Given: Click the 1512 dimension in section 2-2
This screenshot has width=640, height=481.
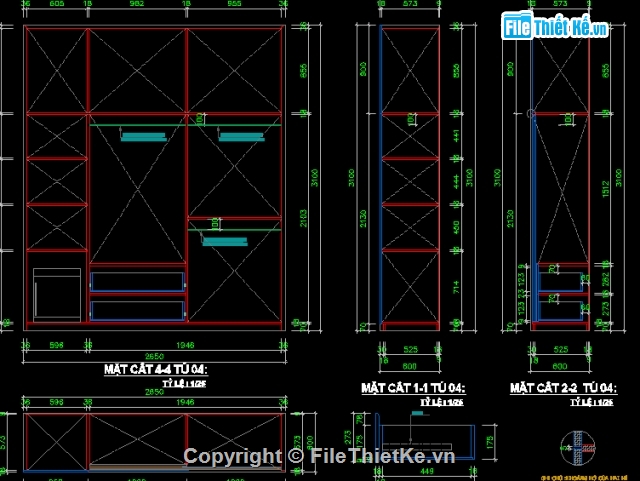Looking at the screenshot, I should [x=606, y=189].
